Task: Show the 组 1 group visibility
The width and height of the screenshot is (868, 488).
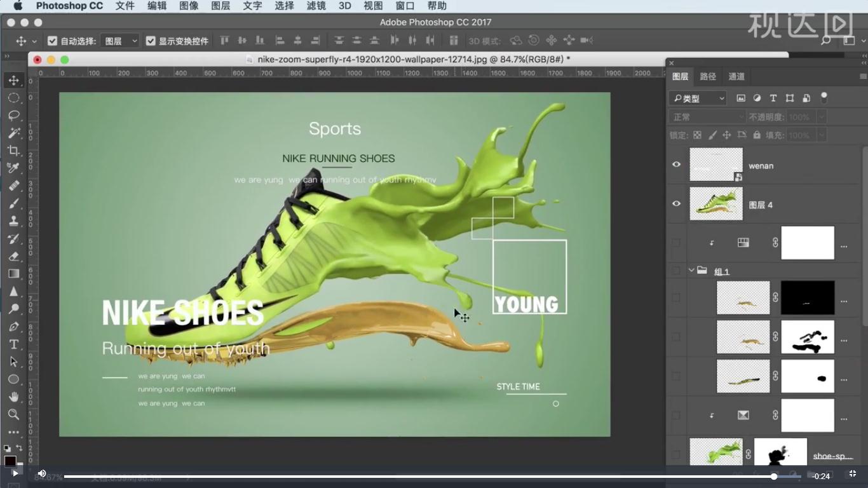Action: [x=676, y=271]
